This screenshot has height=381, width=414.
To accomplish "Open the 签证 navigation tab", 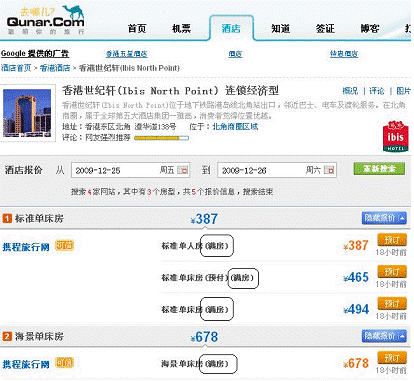I will click(x=325, y=29).
